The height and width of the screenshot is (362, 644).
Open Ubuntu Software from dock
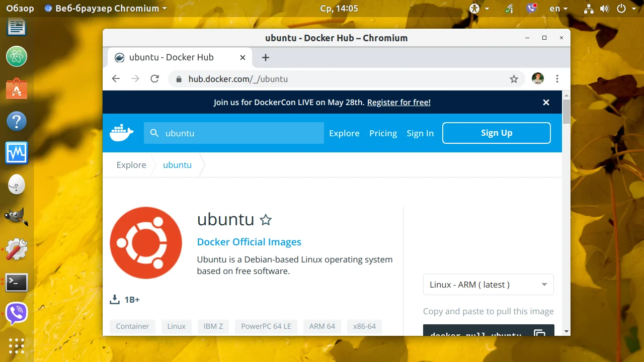(17, 88)
